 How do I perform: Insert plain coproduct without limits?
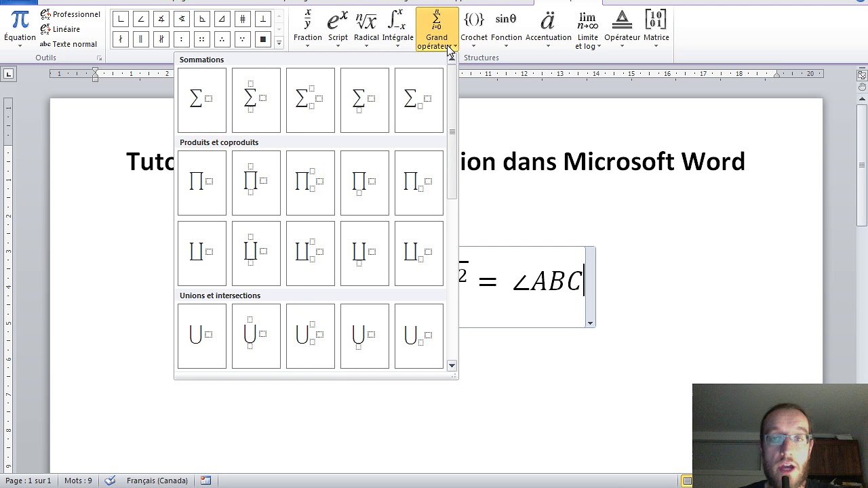[202, 253]
